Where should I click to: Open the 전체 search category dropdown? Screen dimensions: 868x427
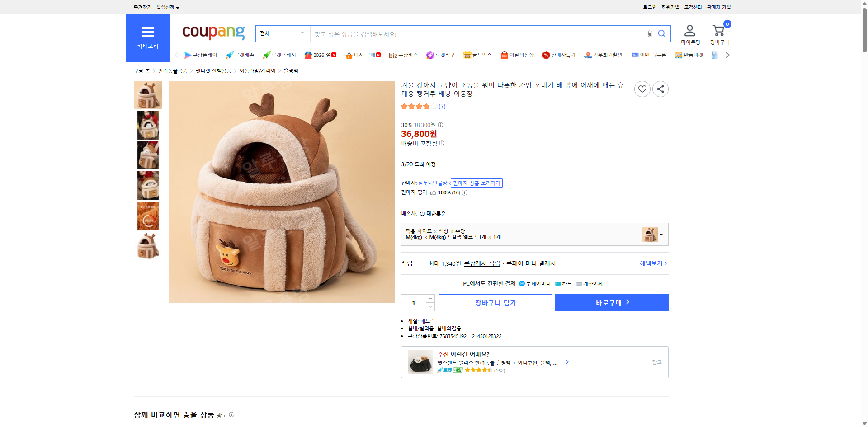point(282,33)
